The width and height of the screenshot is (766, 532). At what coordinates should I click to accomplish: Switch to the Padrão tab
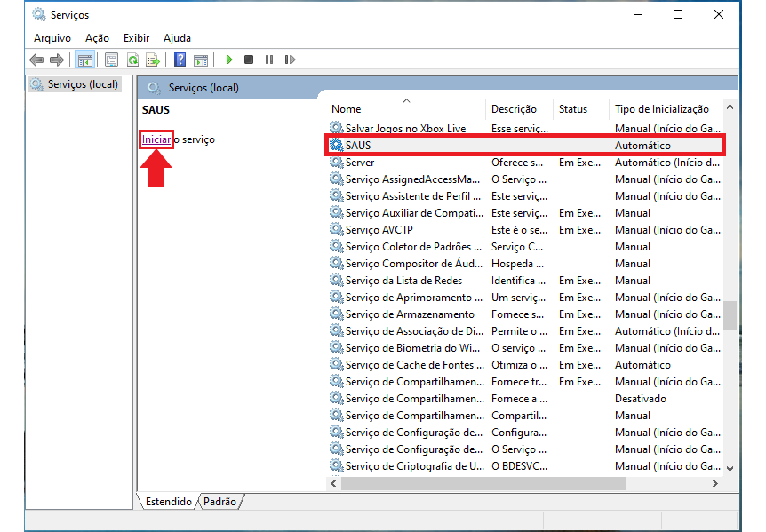tap(219, 502)
